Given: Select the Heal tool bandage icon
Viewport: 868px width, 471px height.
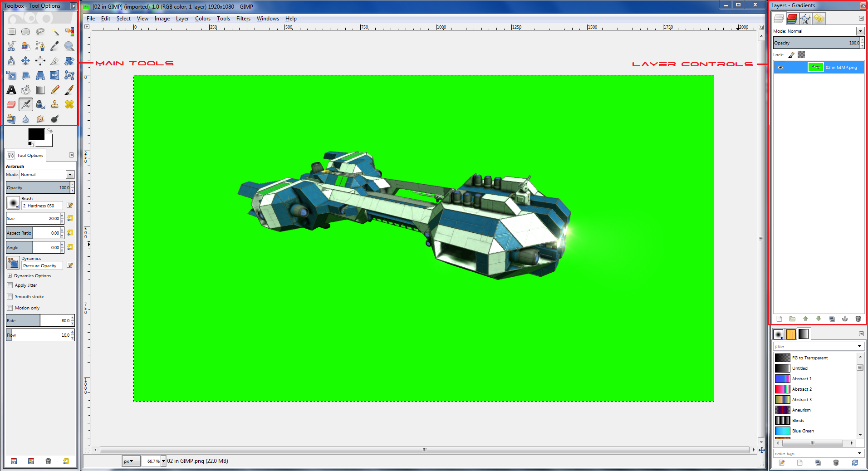Looking at the screenshot, I should pos(69,104).
